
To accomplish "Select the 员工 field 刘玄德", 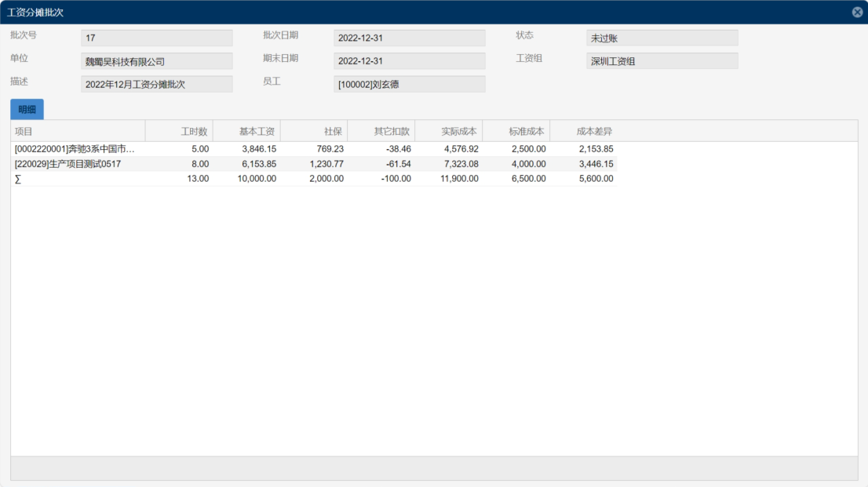I will click(409, 84).
